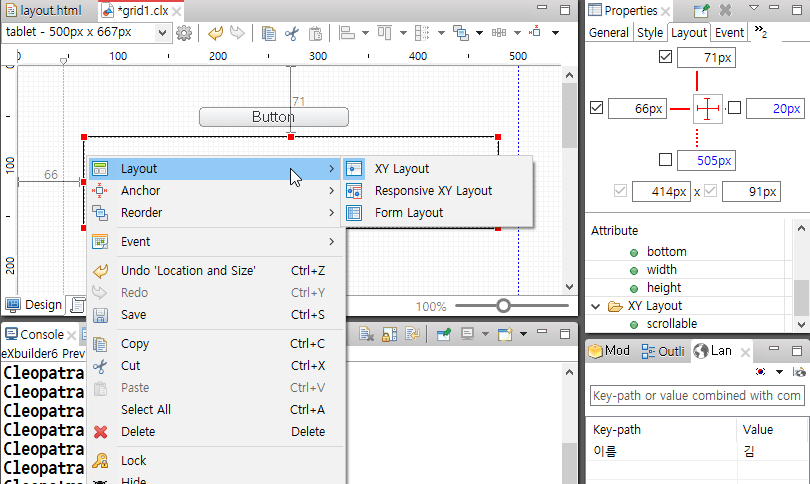Select Undo 'Location and Size' menu entry
This screenshot has width=810, height=484.
(x=214, y=271)
